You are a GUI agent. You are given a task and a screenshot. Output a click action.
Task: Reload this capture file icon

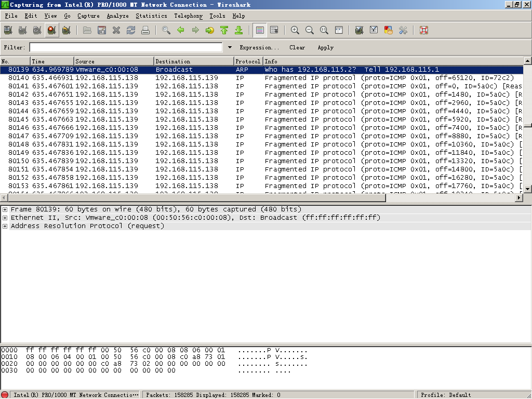coord(131,30)
